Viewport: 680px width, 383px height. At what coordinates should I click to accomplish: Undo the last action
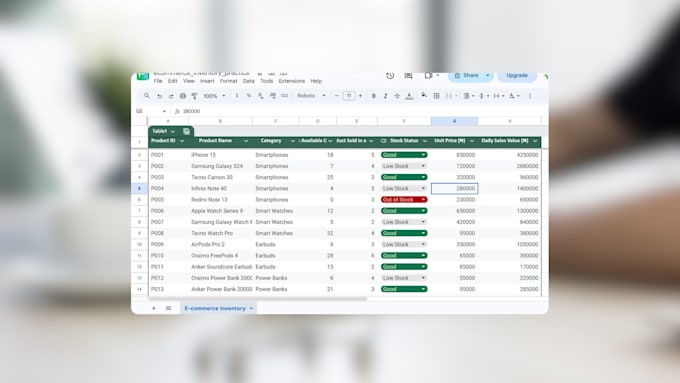(160, 96)
